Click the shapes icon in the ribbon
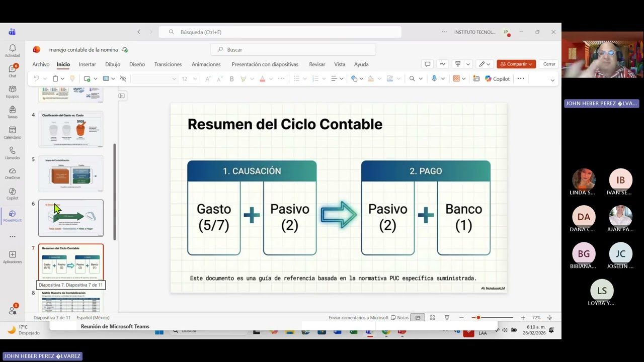This screenshot has height=362, width=644. tap(354, 79)
